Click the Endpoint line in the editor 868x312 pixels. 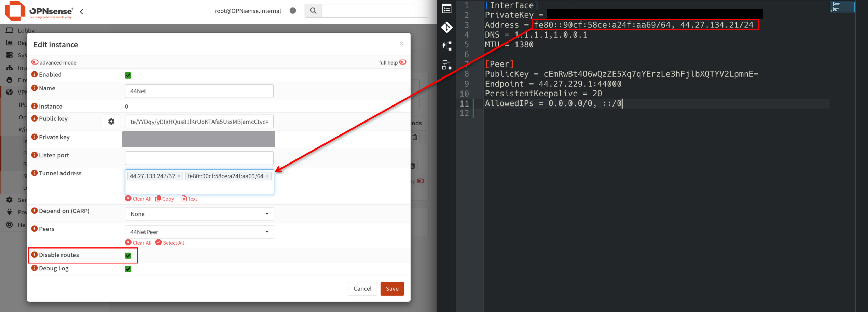tap(553, 84)
